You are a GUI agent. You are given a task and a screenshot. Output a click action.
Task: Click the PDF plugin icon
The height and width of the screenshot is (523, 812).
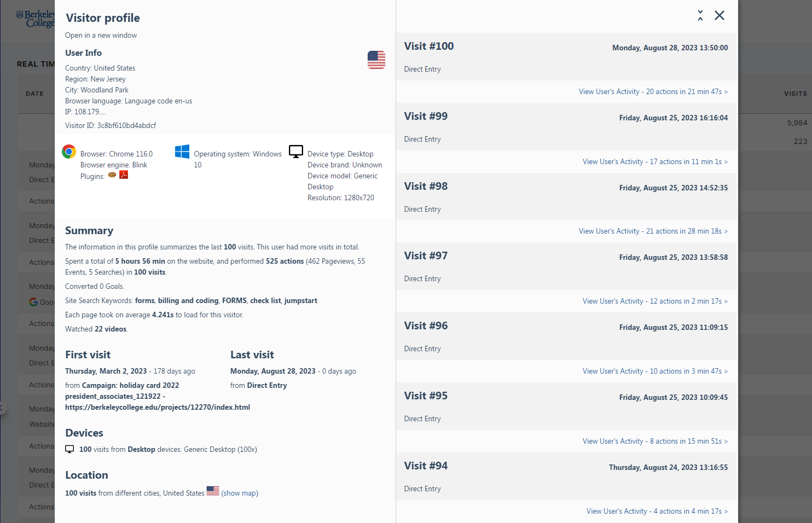tap(124, 175)
